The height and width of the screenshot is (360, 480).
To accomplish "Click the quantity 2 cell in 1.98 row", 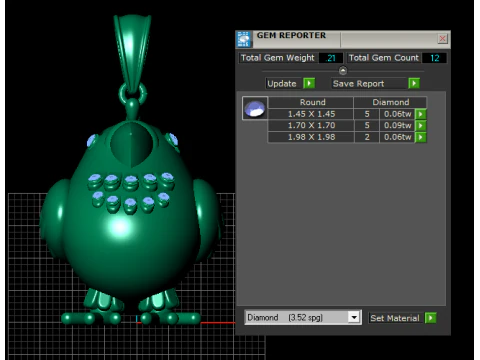I will (x=367, y=137).
